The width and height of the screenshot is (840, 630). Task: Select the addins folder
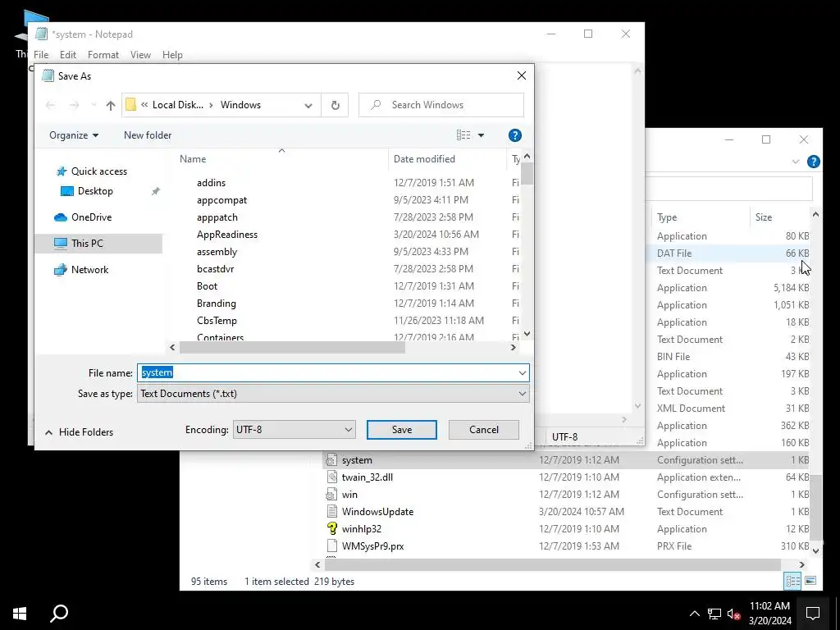tap(211, 183)
